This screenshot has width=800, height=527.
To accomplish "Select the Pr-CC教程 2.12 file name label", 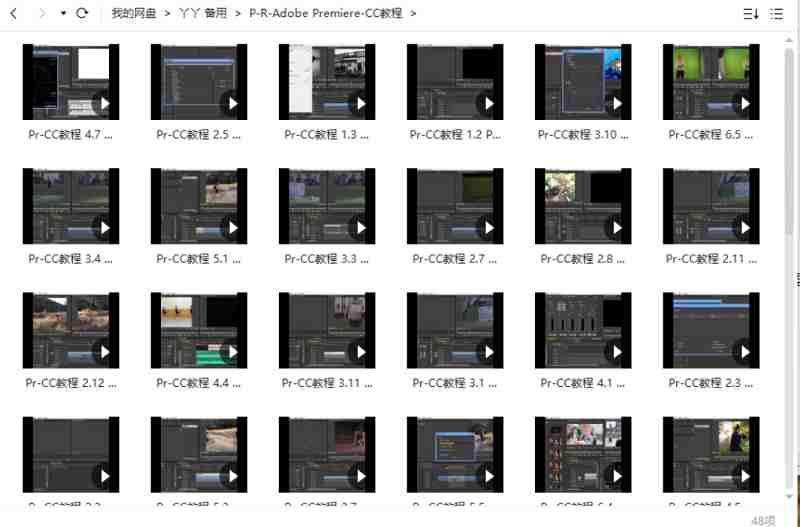I will pyautogui.click(x=70, y=383).
